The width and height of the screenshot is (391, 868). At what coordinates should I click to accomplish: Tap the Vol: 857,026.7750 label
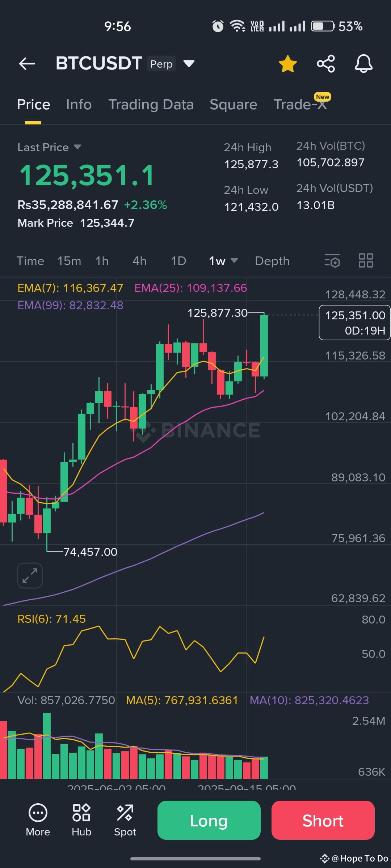point(66,700)
